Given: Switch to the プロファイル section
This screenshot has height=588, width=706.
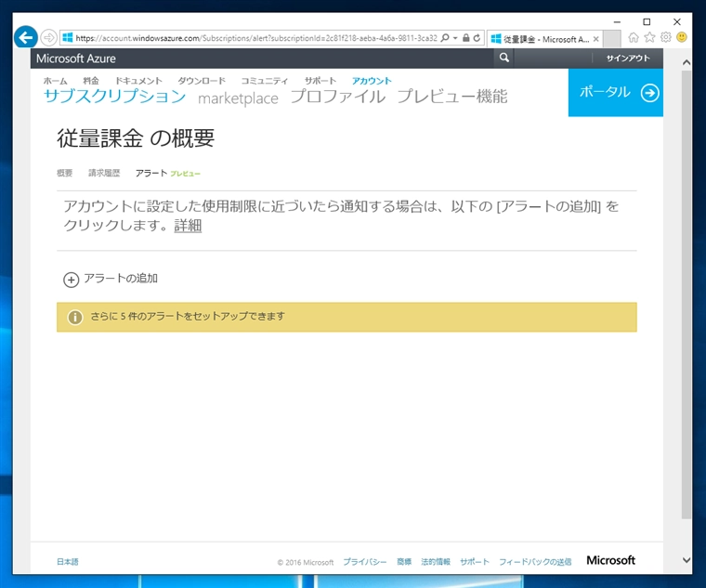Looking at the screenshot, I should (x=338, y=97).
